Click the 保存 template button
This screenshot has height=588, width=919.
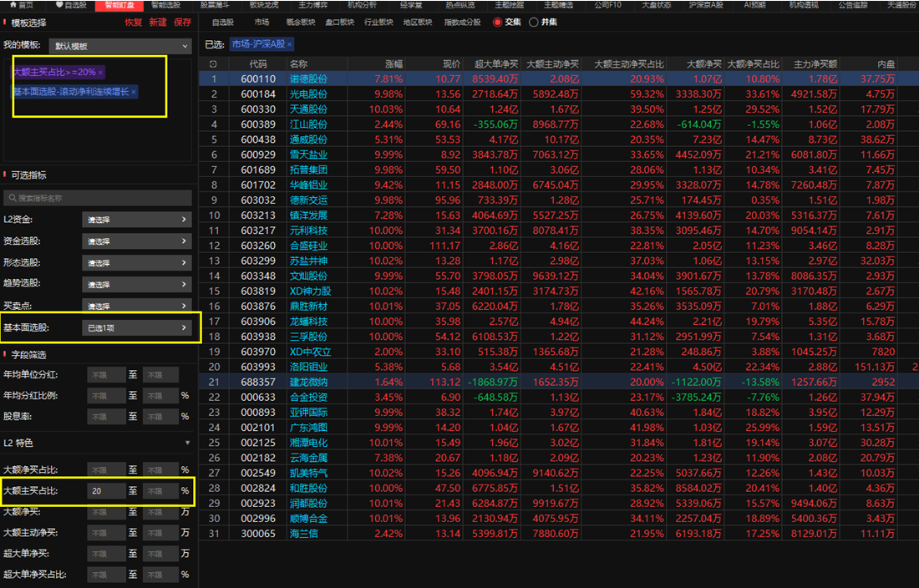(182, 23)
